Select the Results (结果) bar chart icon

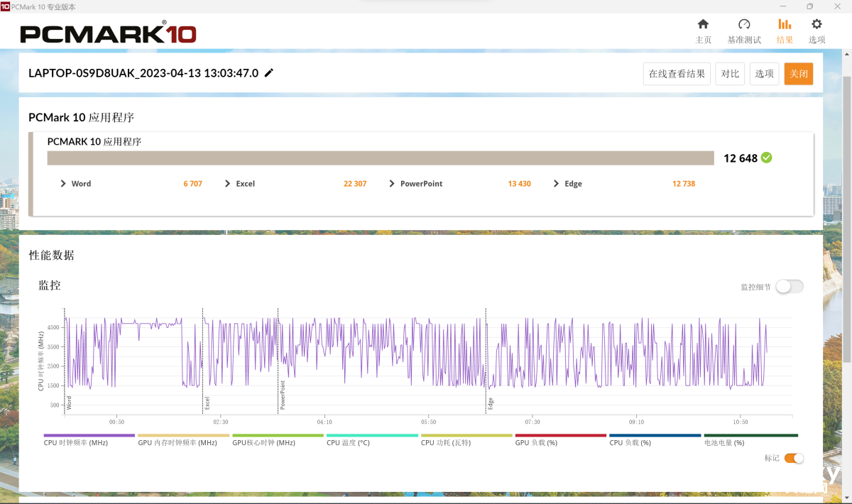coord(785,25)
